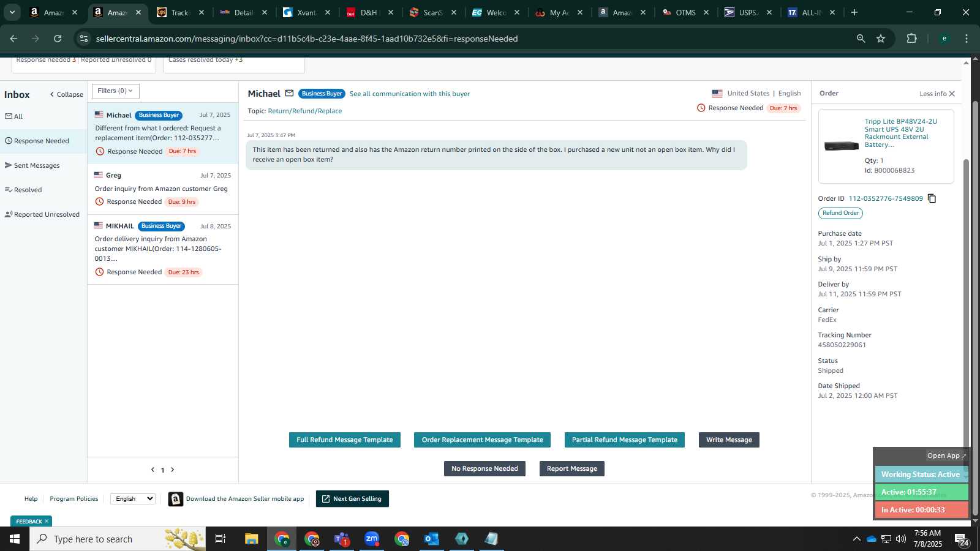Expand the Filters (0) dropdown
This screenshot has height=551, width=980.
116,91
